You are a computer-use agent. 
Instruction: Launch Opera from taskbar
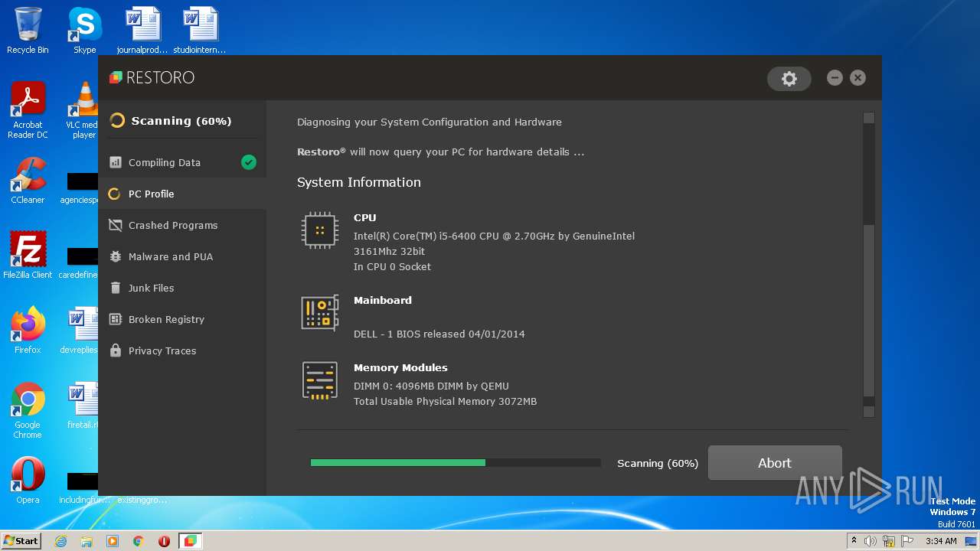(164, 541)
